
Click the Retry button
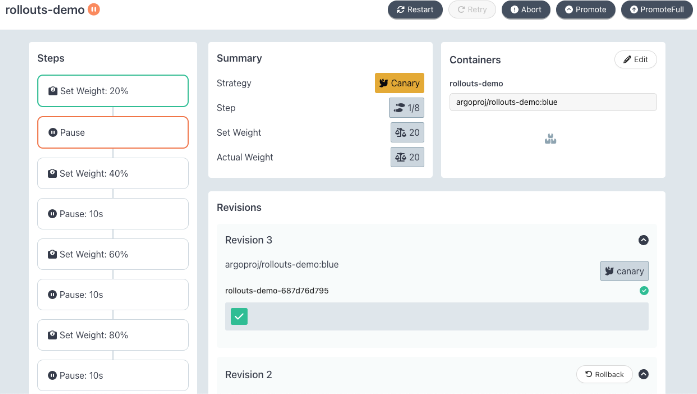coord(472,10)
